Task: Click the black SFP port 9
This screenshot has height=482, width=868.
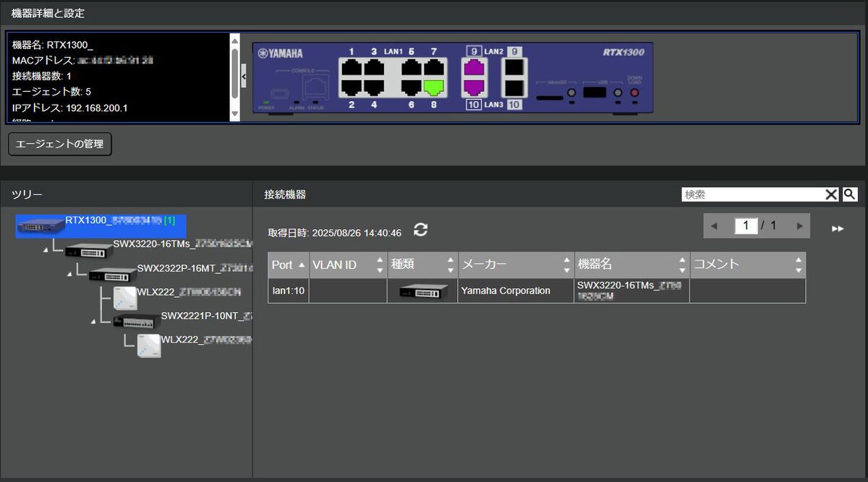Action: coord(514,68)
